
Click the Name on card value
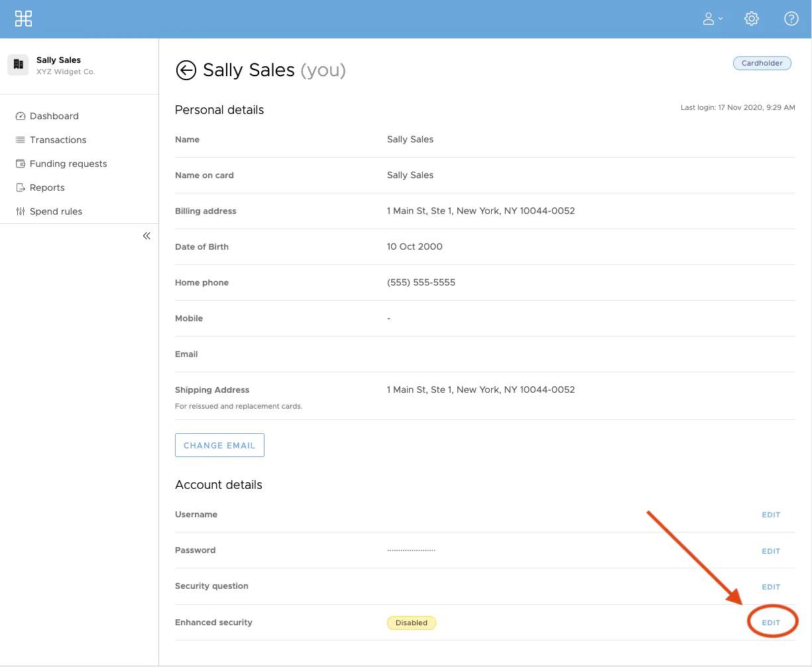410,175
